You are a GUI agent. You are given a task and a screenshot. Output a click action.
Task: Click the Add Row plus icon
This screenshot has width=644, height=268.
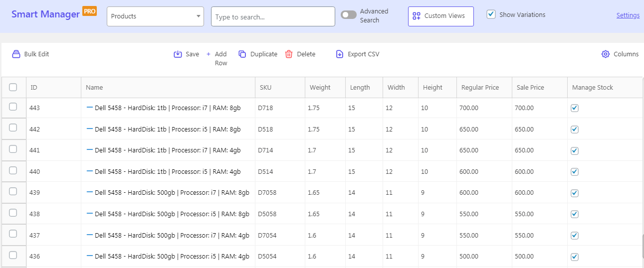click(x=209, y=54)
